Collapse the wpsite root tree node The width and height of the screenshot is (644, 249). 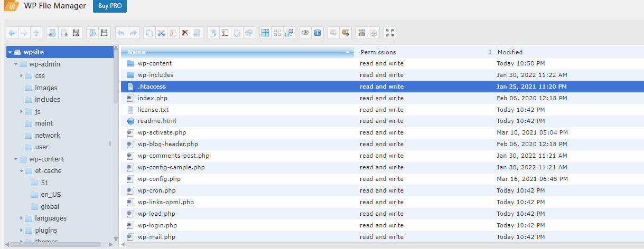click(10, 52)
